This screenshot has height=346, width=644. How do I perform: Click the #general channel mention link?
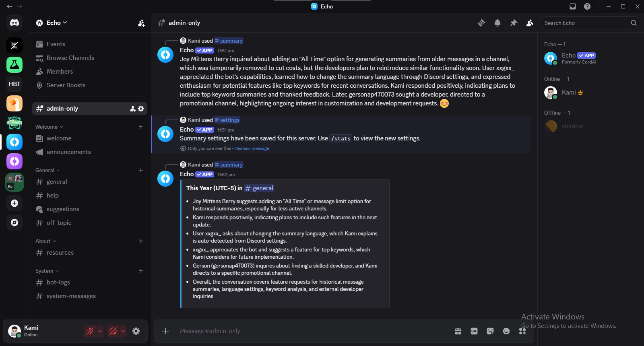pyautogui.click(x=259, y=188)
